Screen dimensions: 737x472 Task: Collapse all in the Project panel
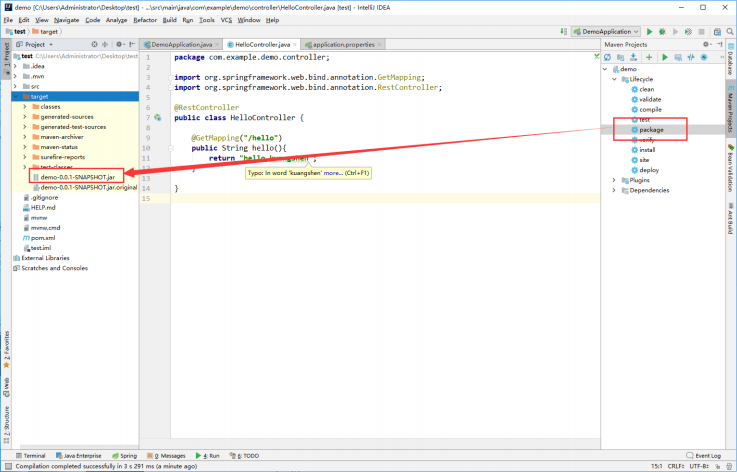tap(105, 44)
